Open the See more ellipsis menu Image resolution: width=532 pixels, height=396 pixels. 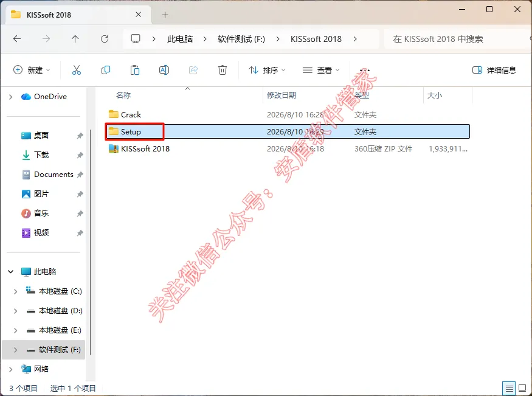[x=365, y=70]
